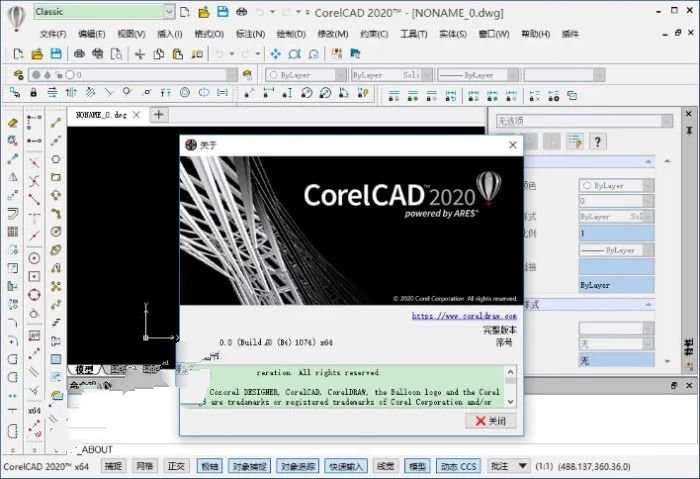700x479 pixels.
Task: Open 批注 annotation scale dropdown
Action: [522, 466]
